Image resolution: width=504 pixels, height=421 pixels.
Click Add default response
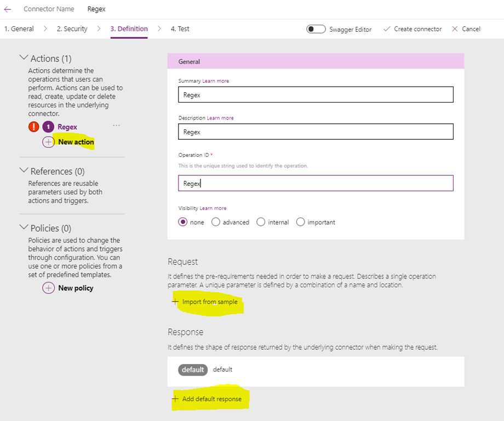tap(211, 399)
